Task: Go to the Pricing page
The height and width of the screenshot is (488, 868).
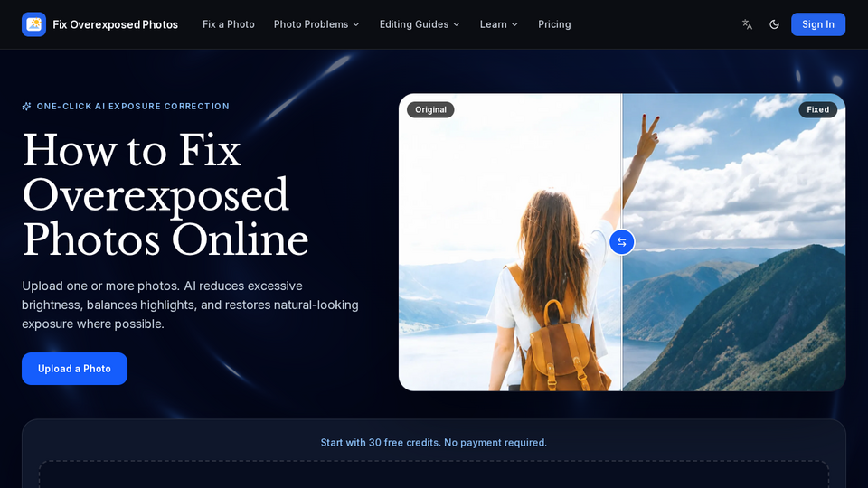Action: [554, 24]
